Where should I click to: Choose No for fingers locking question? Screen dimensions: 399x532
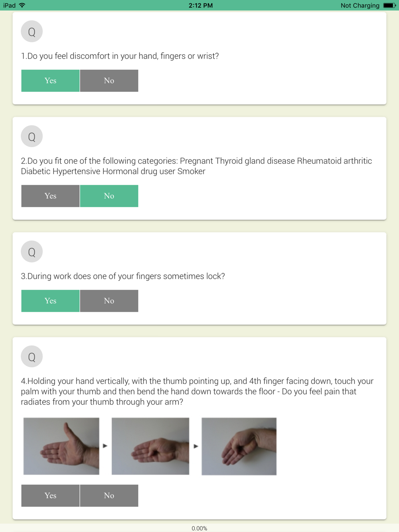[109, 301]
